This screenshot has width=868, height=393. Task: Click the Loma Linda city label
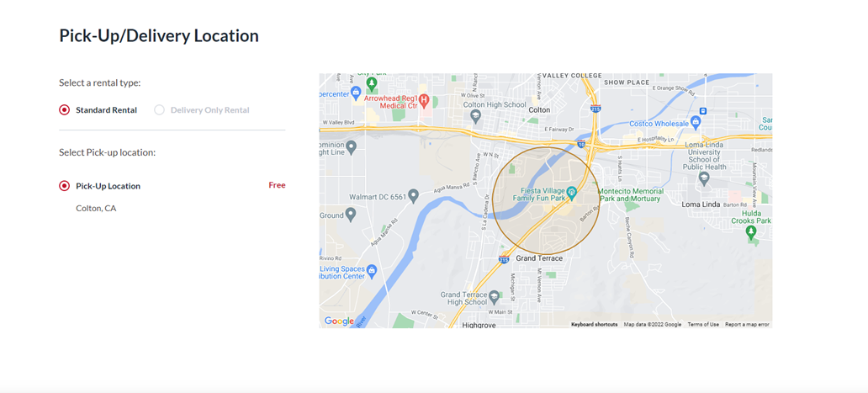701,204
